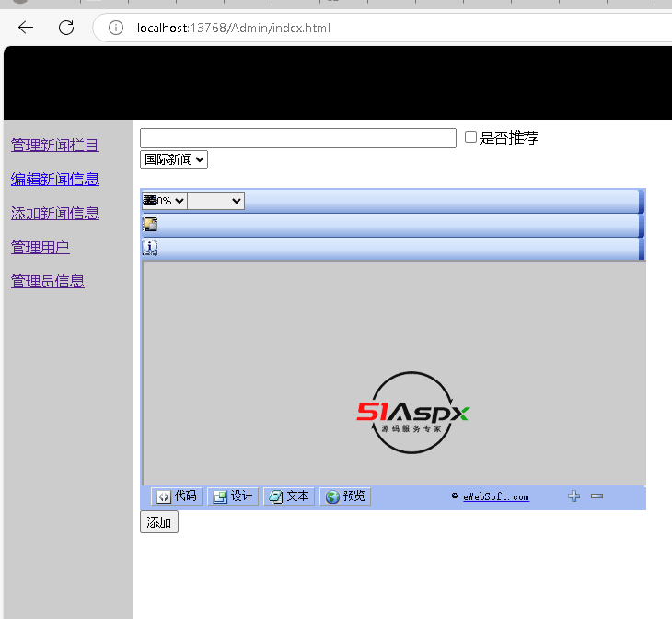The height and width of the screenshot is (619, 672).
Task: Switch editor to 预览 mode
Action: pos(345,496)
